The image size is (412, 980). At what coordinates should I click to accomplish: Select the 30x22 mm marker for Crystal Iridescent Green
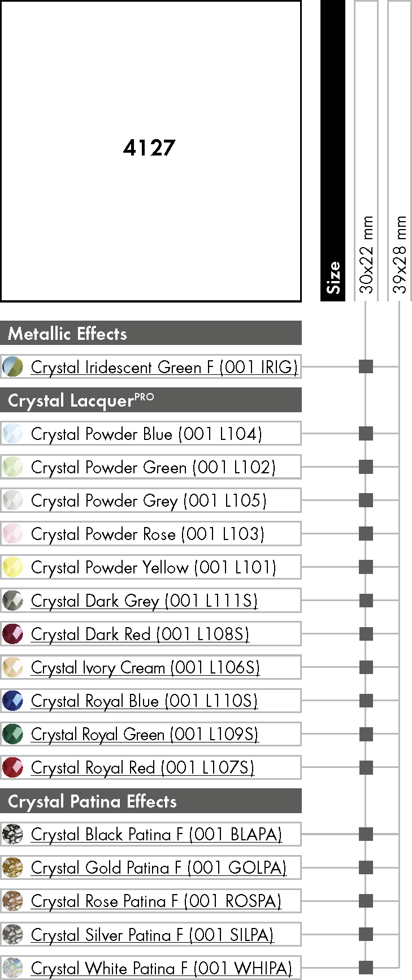(x=366, y=366)
